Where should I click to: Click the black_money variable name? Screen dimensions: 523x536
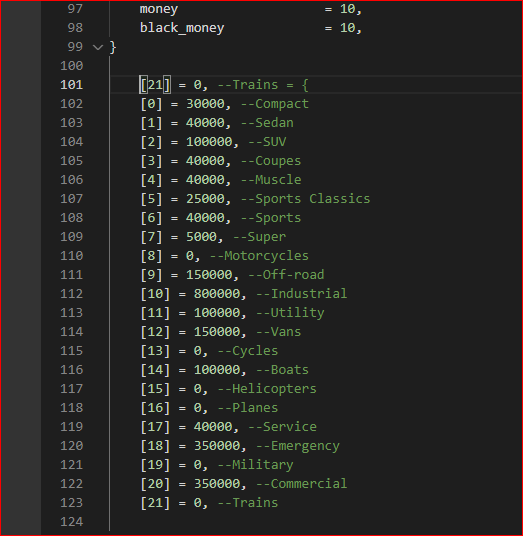182,28
